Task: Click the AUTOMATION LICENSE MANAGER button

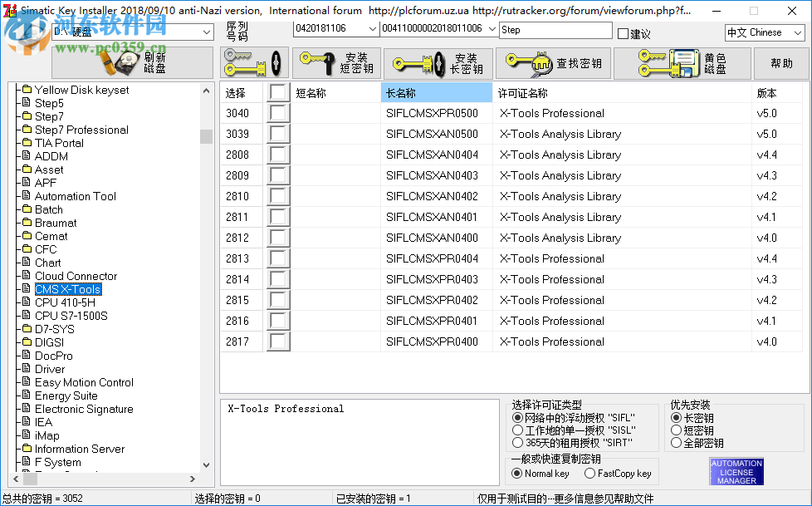Action: (736, 471)
